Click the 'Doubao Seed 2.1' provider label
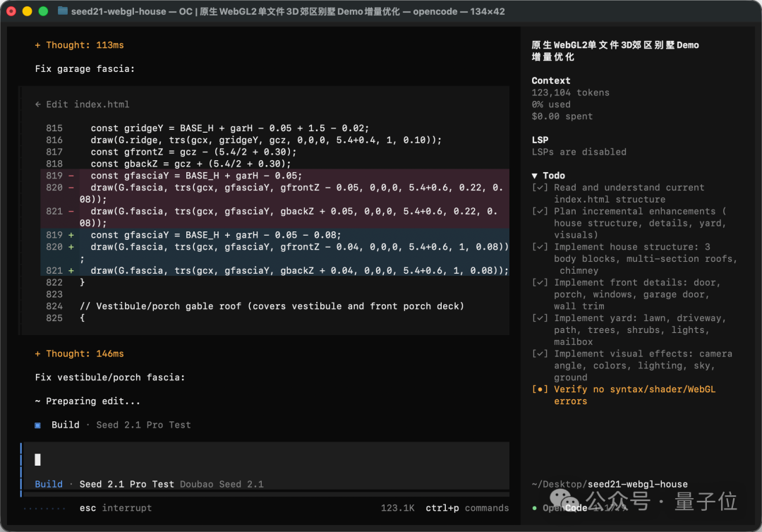 point(222,485)
